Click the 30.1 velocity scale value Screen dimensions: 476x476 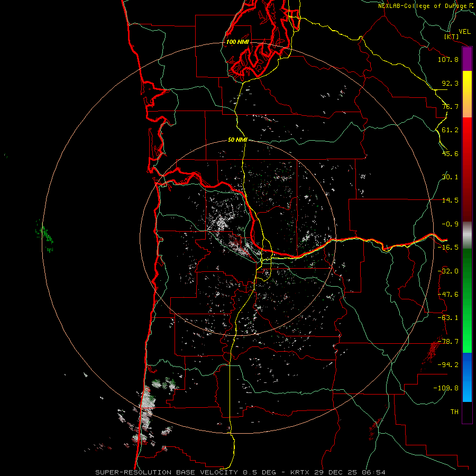(x=450, y=177)
